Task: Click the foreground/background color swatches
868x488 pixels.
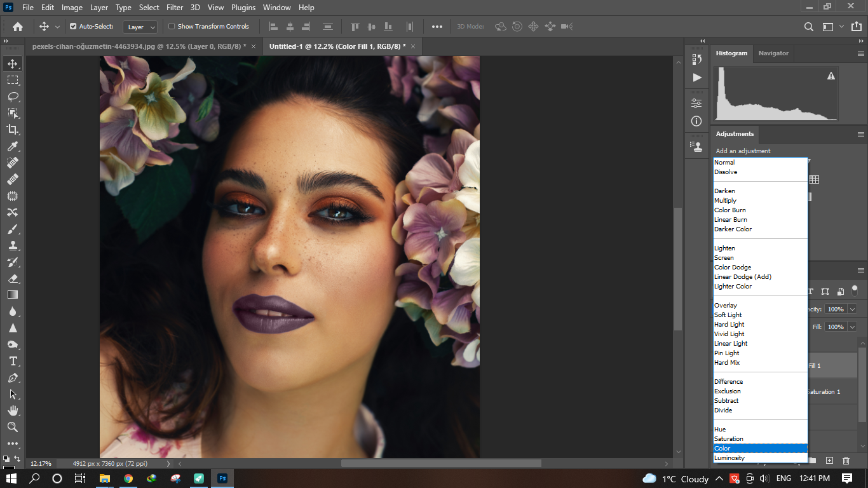Action: [9, 468]
